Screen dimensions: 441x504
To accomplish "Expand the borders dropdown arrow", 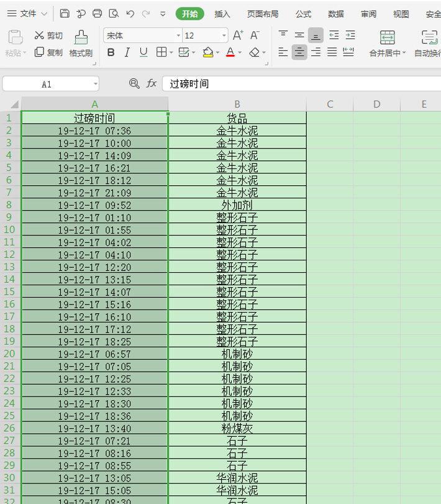I will (x=171, y=53).
